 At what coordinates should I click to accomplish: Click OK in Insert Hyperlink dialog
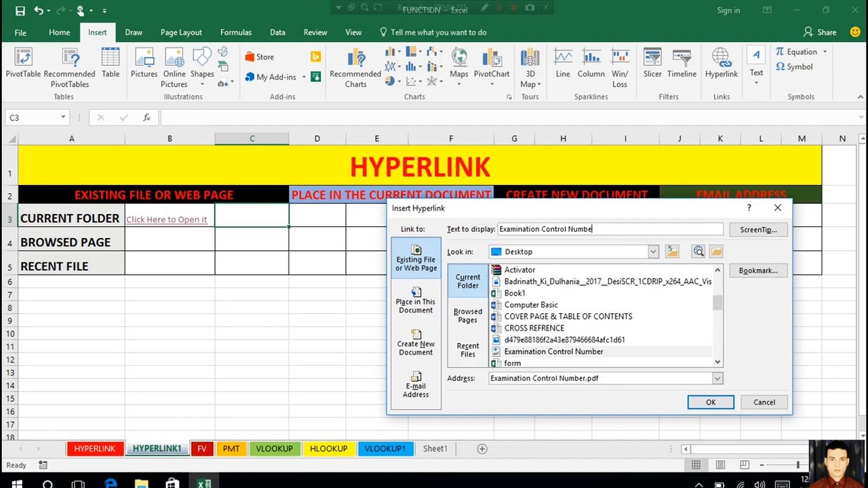[711, 403]
